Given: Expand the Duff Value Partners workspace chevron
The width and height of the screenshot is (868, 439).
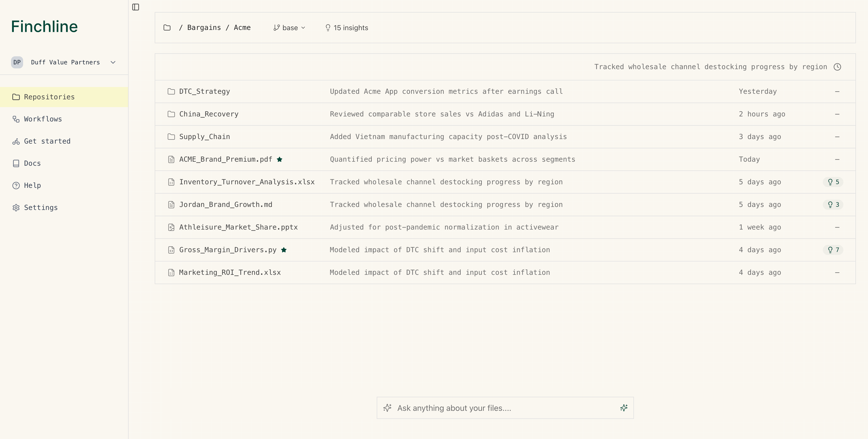Looking at the screenshot, I should [x=113, y=62].
